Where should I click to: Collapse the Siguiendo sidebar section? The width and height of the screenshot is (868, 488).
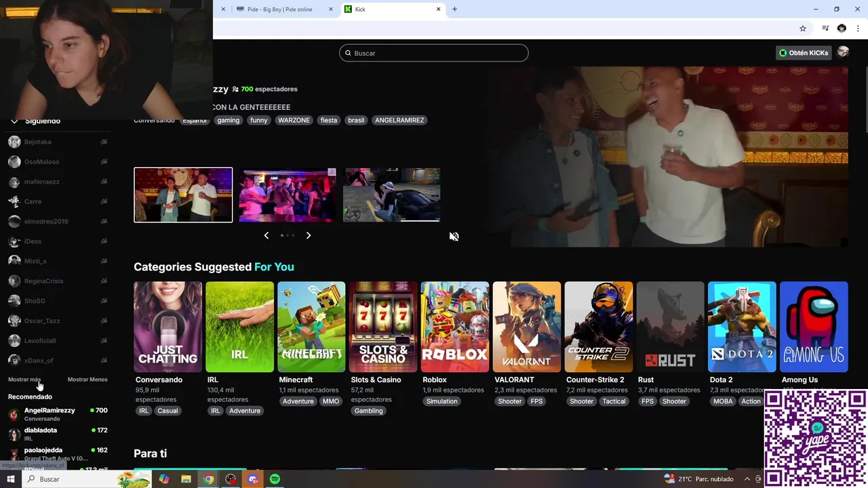(14, 121)
